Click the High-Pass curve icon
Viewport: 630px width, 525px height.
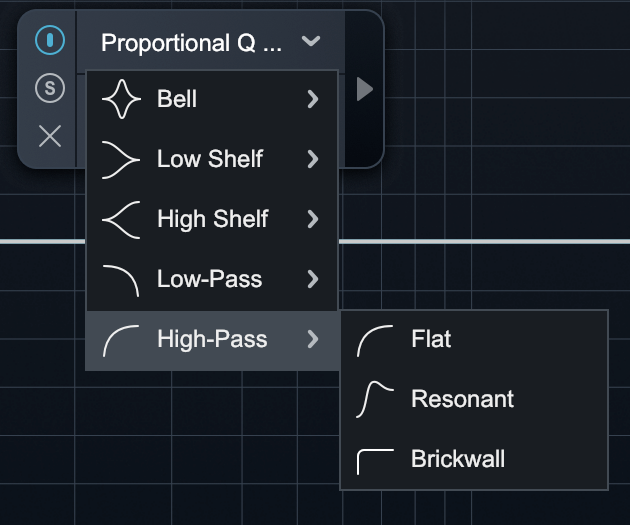(x=122, y=340)
